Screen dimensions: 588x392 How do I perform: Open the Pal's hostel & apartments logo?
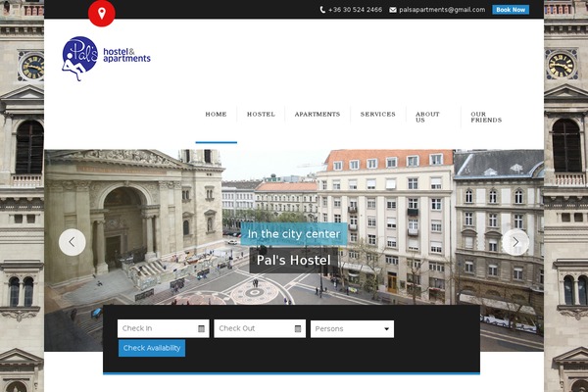106,59
